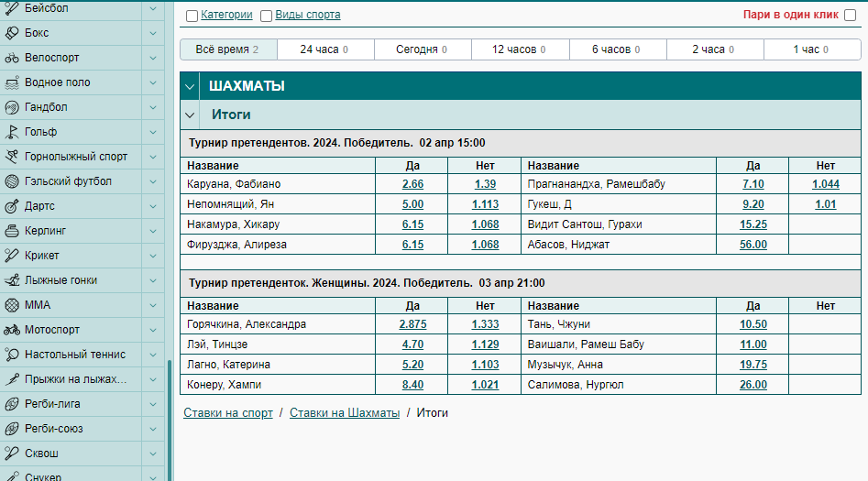Image resolution: width=868 pixels, height=481 pixels.
Task: Switch to the 6 часов filter tab
Action: (x=618, y=49)
